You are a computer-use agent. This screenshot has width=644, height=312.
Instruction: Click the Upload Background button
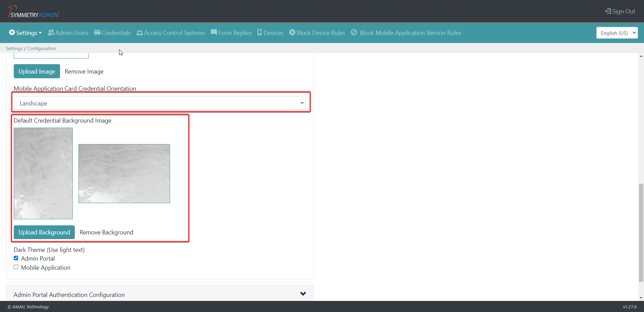coord(44,232)
